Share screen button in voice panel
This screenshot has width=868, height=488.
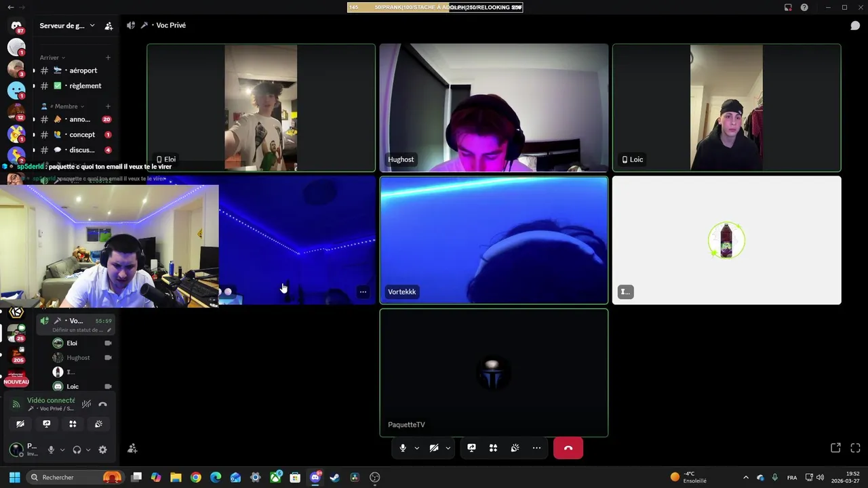click(x=47, y=424)
